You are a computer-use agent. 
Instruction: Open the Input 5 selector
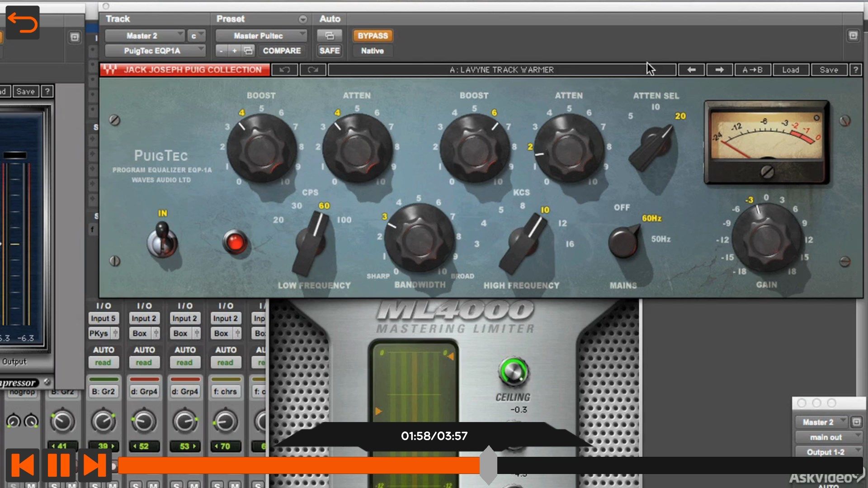[103, 318]
